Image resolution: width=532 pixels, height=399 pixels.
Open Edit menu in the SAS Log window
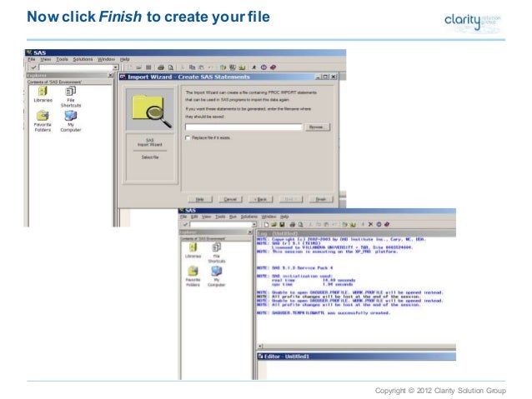(x=194, y=217)
